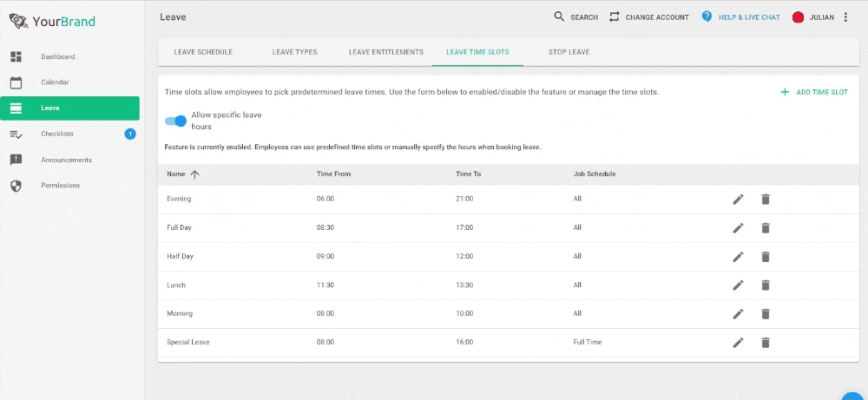Viewport: 868px width, 400px height.
Task: Click the 11:30 time value
Action: point(325,285)
